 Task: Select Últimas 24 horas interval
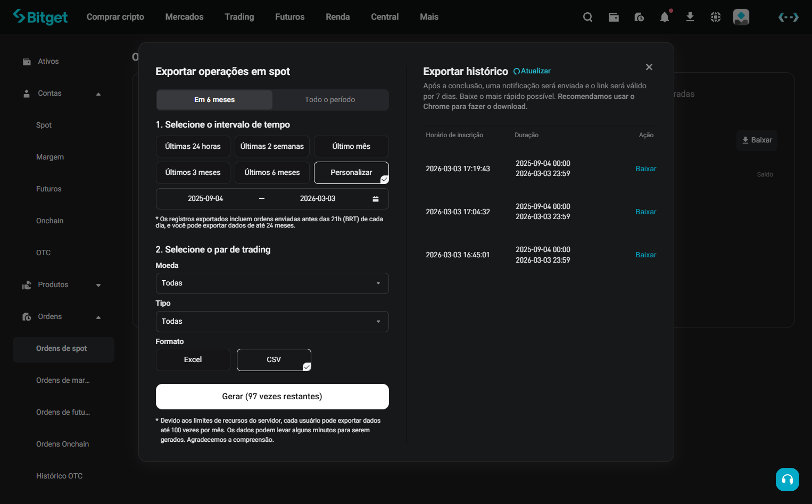pyautogui.click(x=193, y=146)
